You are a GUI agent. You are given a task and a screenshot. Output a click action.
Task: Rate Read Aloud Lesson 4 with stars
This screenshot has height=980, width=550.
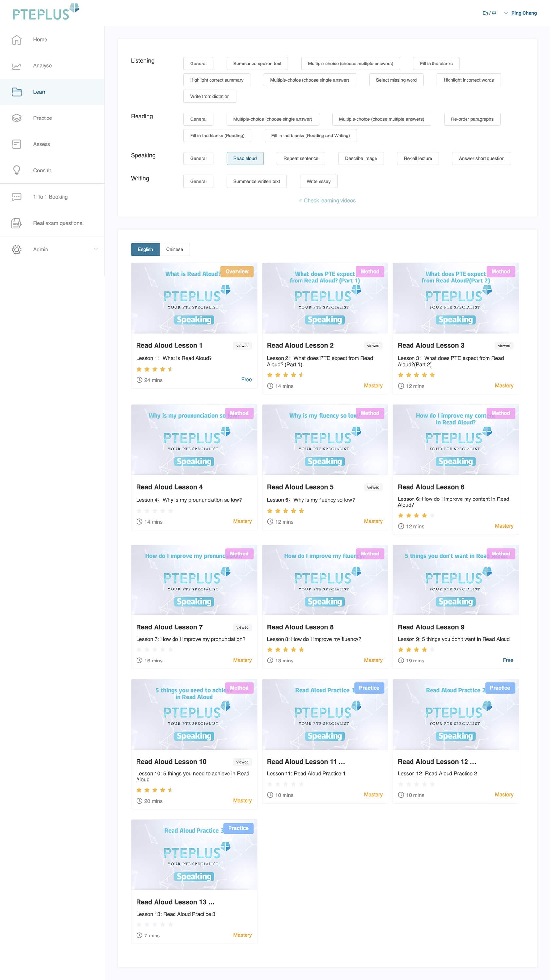[x=155, y=511]
